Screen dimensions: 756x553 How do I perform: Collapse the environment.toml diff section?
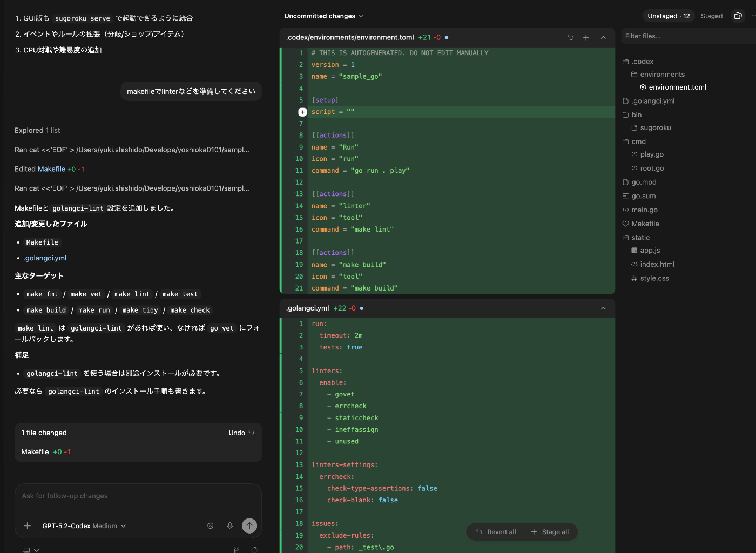tap(603, 37)
